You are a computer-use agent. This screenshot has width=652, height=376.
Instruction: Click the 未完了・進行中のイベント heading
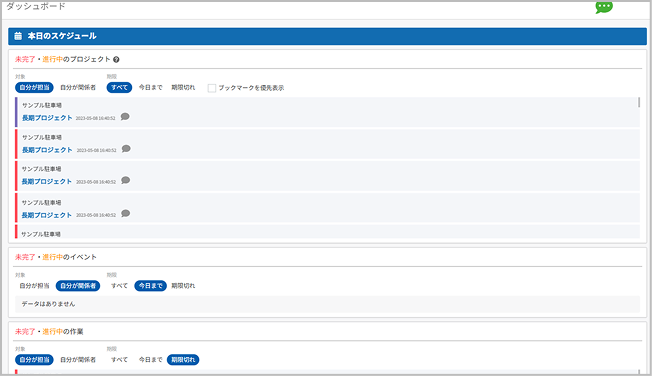(56, 257)
